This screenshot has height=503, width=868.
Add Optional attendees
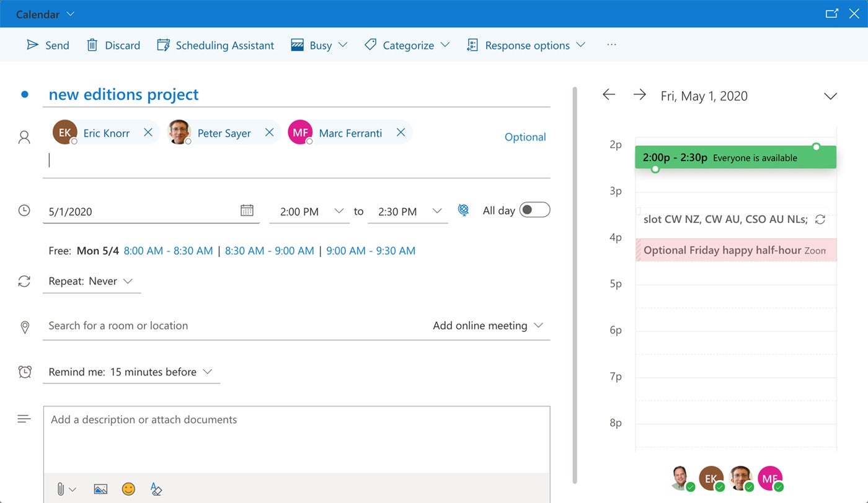pyautogui.click(x=525, y=137)
